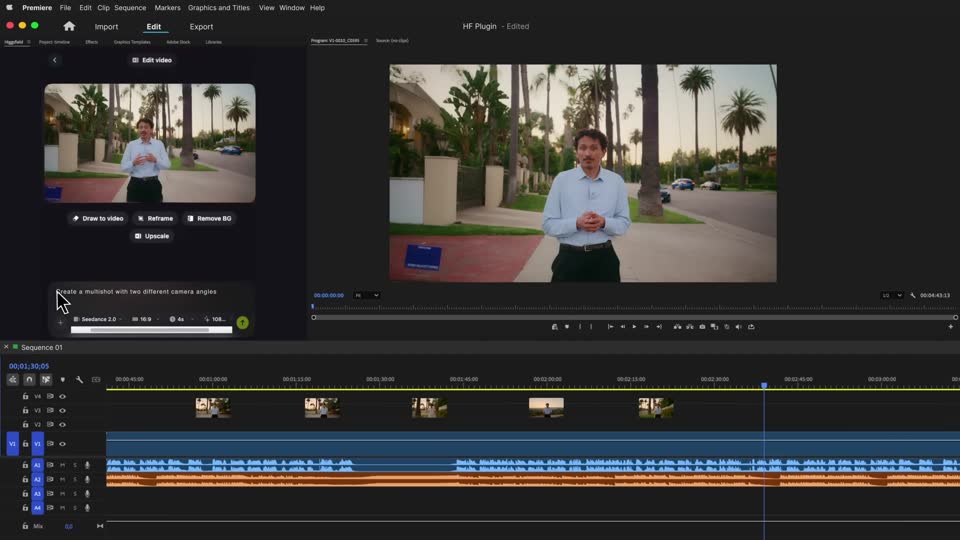Hide the V1 track output eye

(x=62, y=444)
